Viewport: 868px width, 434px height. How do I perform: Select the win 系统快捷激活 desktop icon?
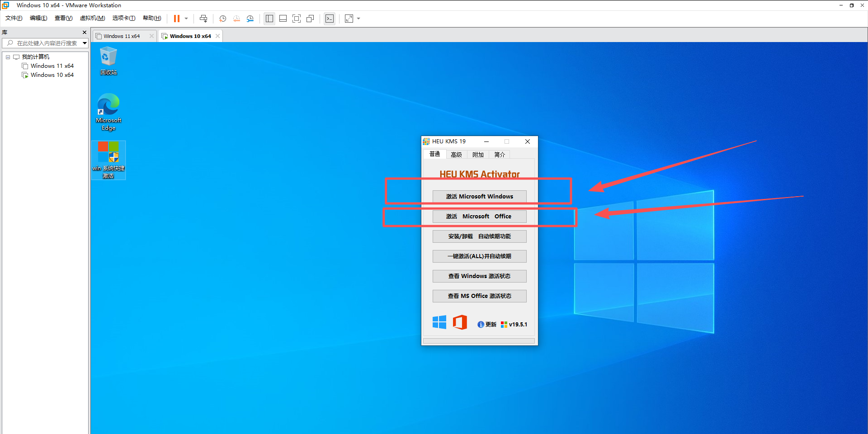click(x=108, y=160)
